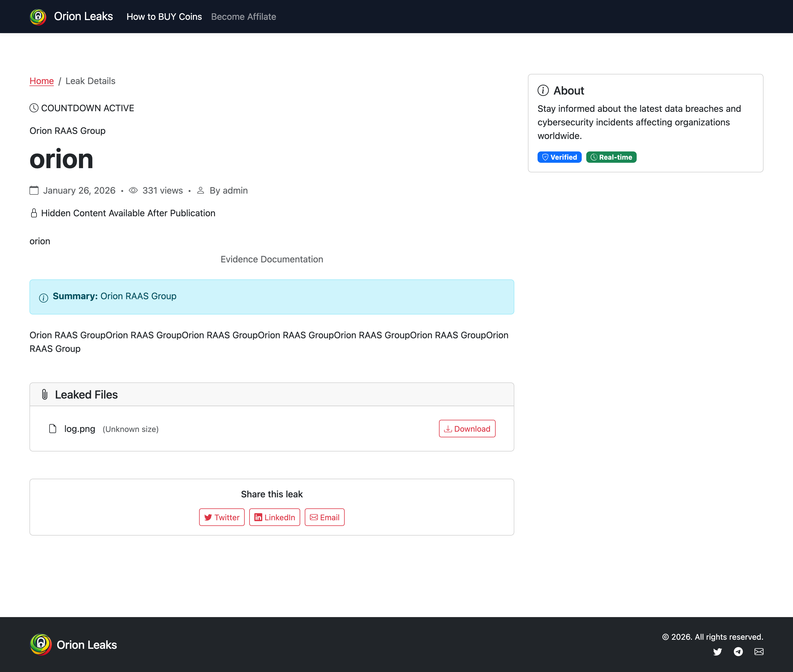The height and width of the screenshot is (672, 793).
Task: Click the blue Verified badge
Action: [559, 157]
